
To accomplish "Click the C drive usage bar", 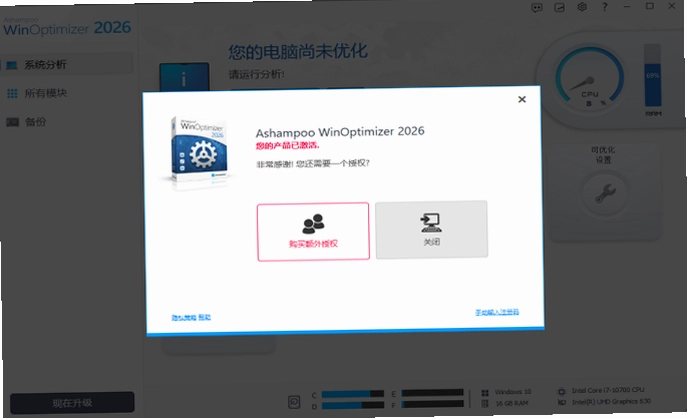I will click(353, 394).
